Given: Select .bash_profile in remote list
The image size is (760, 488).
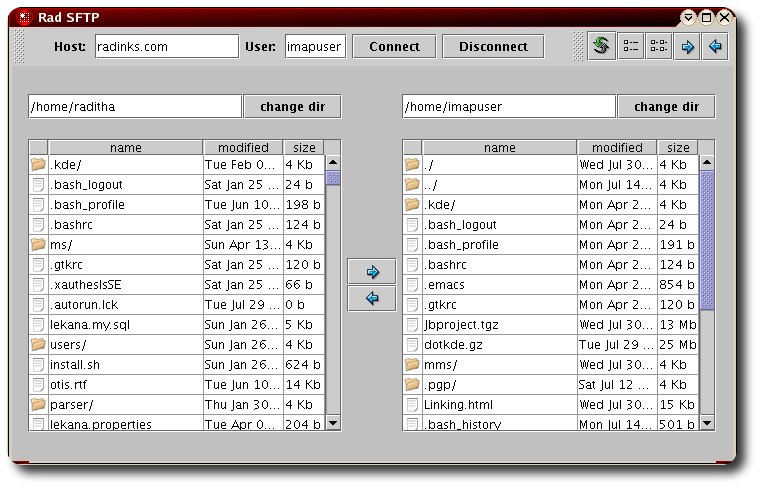Looking at the screenshot, I should [x=461, y=244].
